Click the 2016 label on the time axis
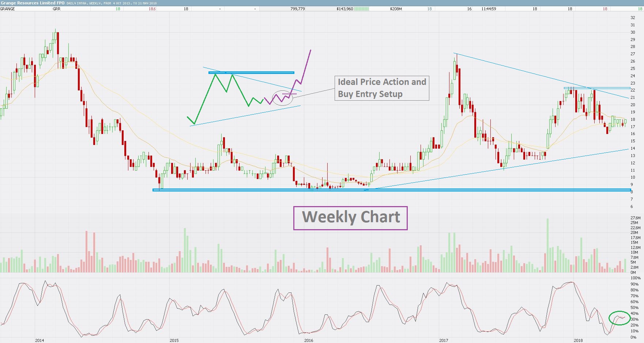644x343 pixels. click(309, 340)
